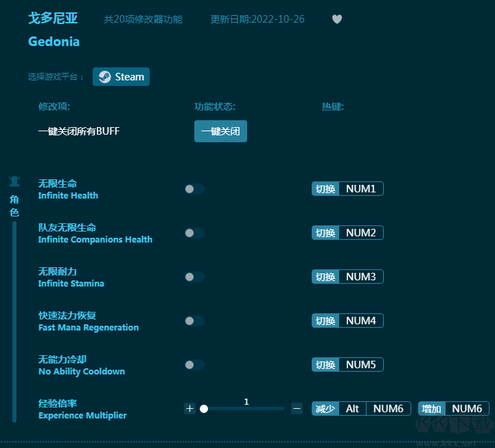This screenshot has height=448, width=495.
Task: Click 一键关闭所有BUFF label
Action: click(79, 131)
